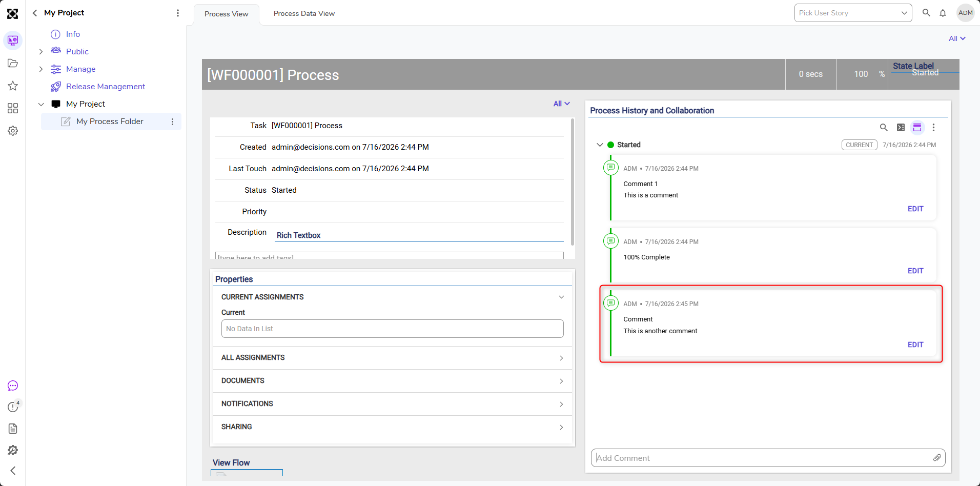Screen dimensions: 980x486
Task: Open the All dropdown above task details
Action: [x=562, y=104]
